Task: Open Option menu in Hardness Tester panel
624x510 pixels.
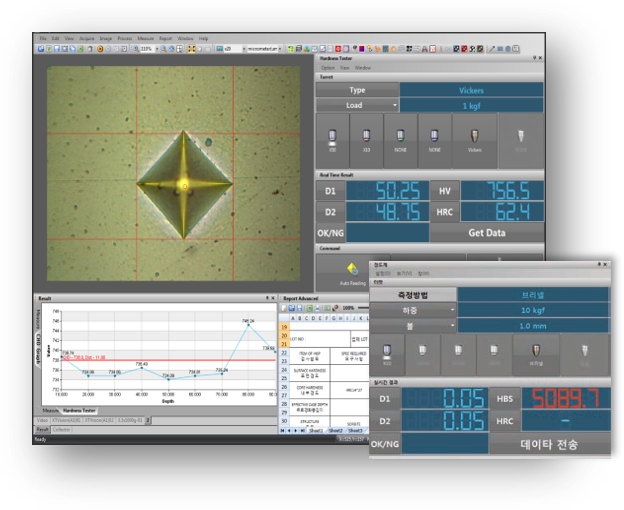Action: point(328,68)
